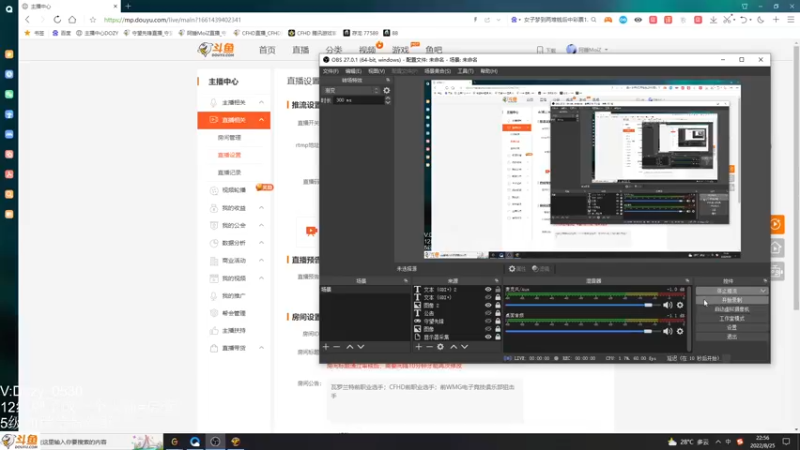Toggle visibility of 图像 2 source

(x=488, y=305)
